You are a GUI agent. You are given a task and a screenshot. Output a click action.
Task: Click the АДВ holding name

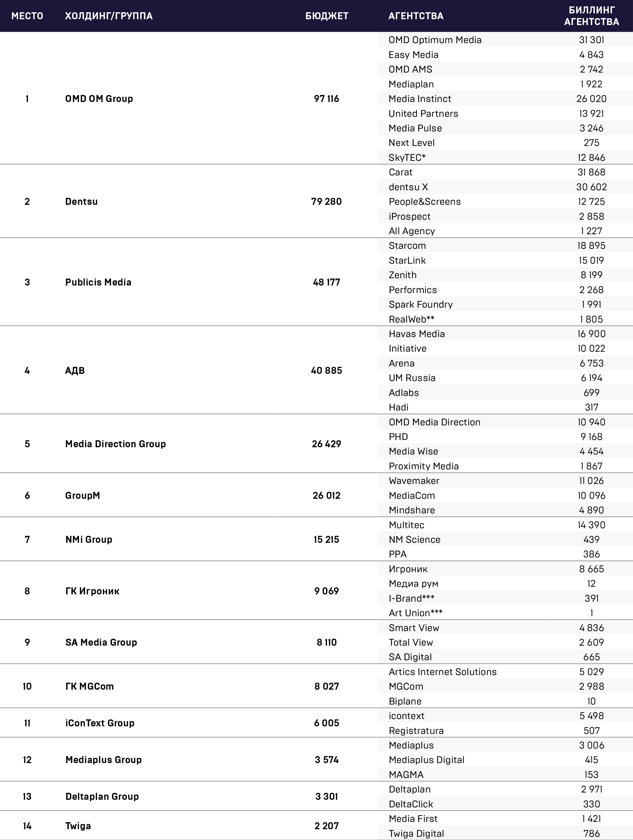click(x=75, y=371)
